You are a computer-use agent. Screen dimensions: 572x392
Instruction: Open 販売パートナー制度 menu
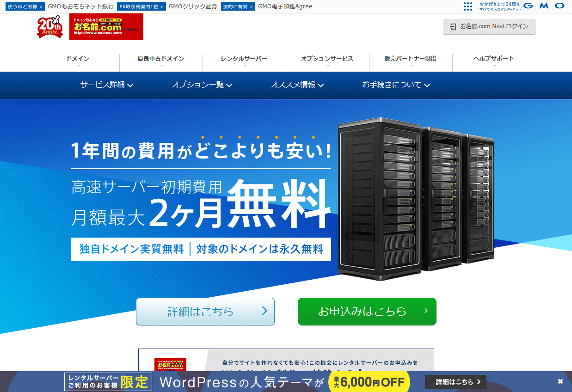(x=411, y=59)
